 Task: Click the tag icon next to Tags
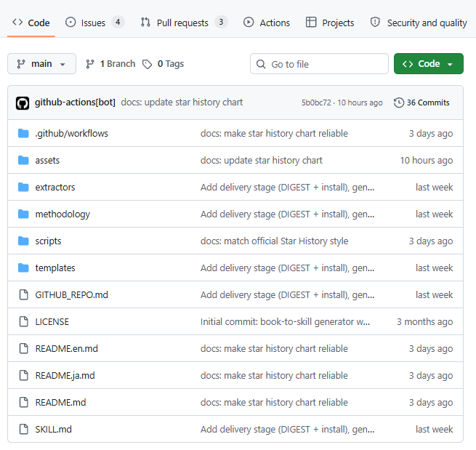click(x=148, y=64)
